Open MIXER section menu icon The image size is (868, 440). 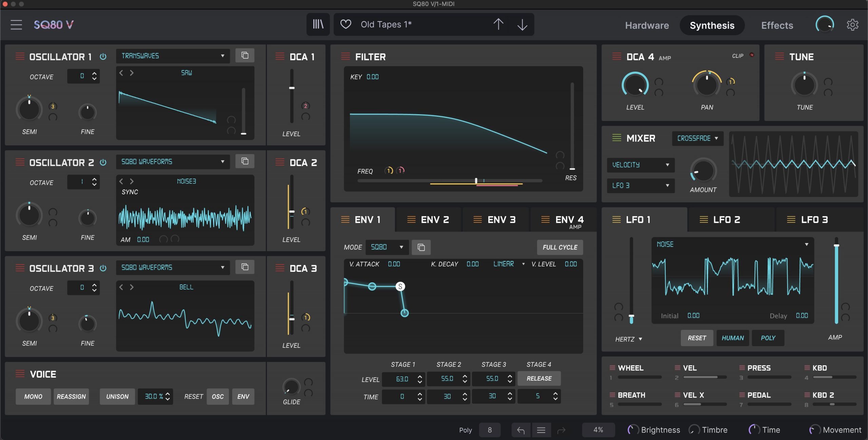tap(617, 138)
